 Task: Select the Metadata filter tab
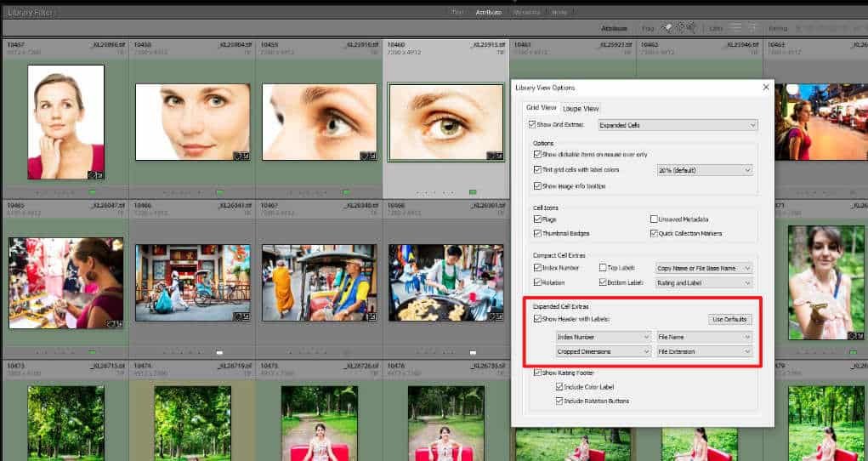tap(526, 12)
